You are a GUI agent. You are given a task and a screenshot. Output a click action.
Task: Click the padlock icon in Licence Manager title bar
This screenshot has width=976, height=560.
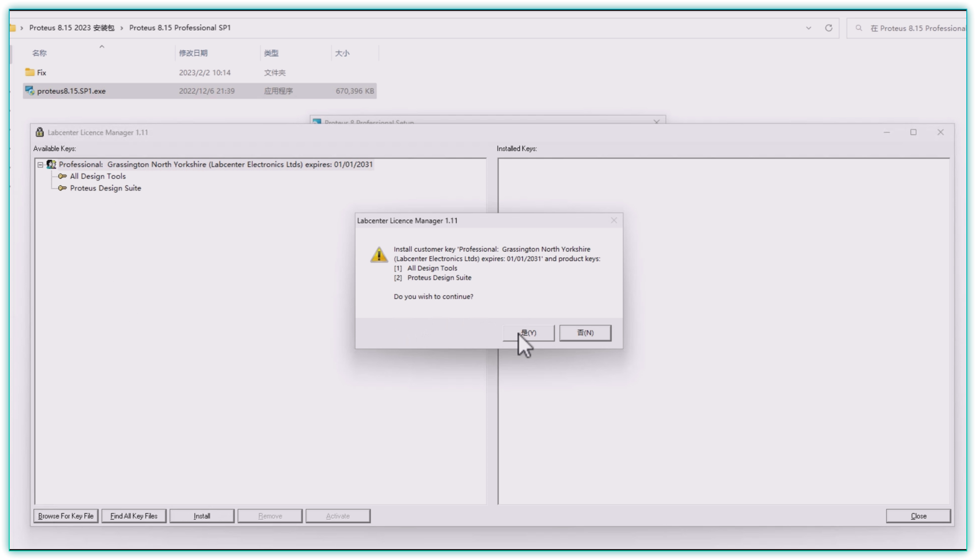[x=39, y=132]
